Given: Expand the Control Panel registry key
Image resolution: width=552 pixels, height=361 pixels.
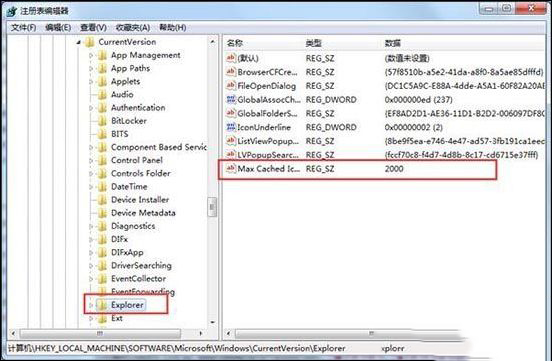Looking at the screenshot, I should (91, 160).
